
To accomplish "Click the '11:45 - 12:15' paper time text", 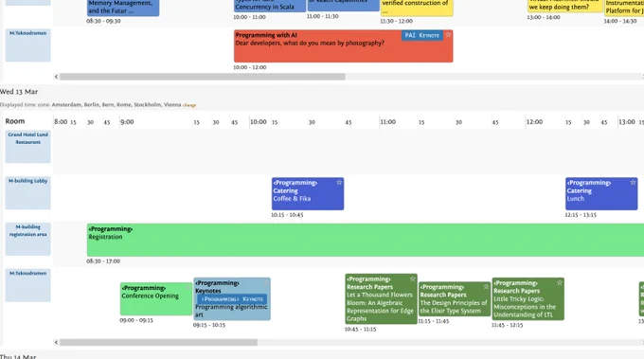I will tap(508, 325).
